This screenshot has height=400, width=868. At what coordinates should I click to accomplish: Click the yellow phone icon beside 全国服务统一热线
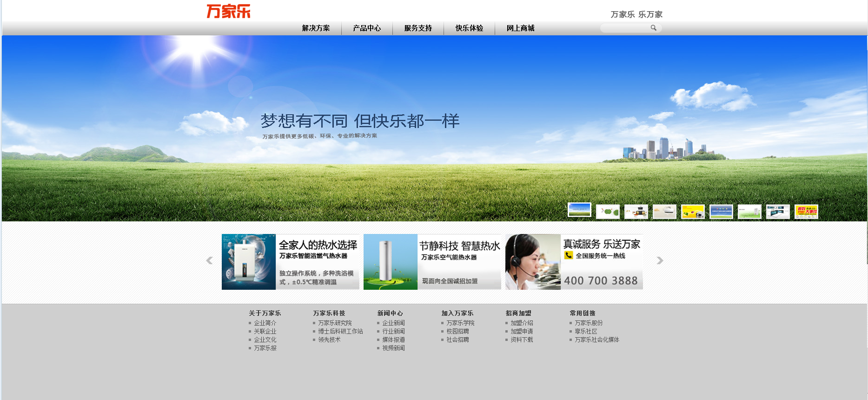pos(568,255)
